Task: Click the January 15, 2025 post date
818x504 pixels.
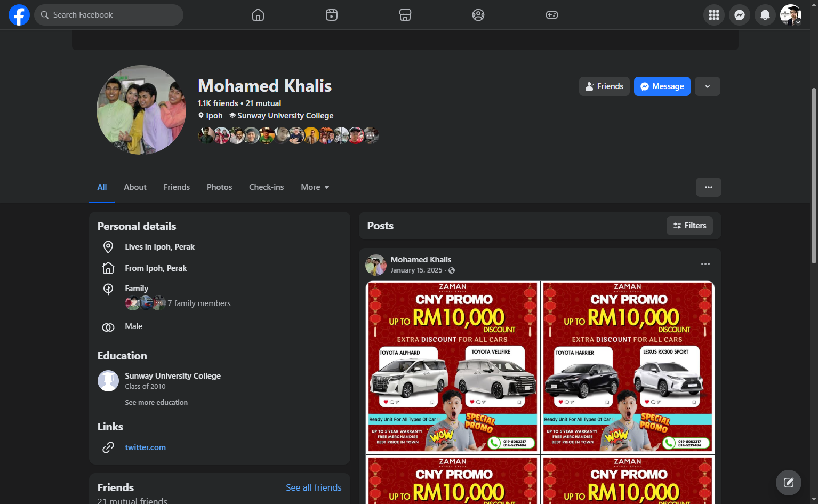Action: coord(416,270)
